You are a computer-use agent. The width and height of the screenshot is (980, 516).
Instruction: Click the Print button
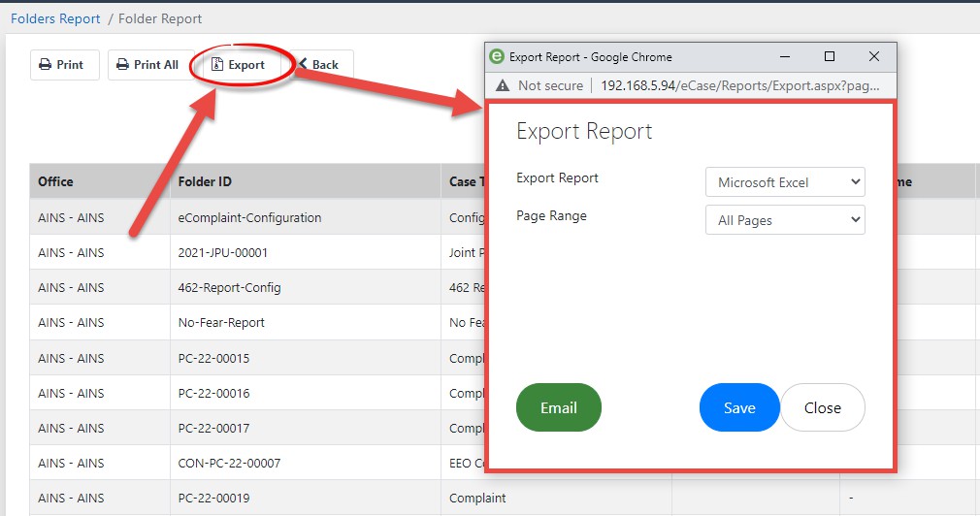pos(64,65)
